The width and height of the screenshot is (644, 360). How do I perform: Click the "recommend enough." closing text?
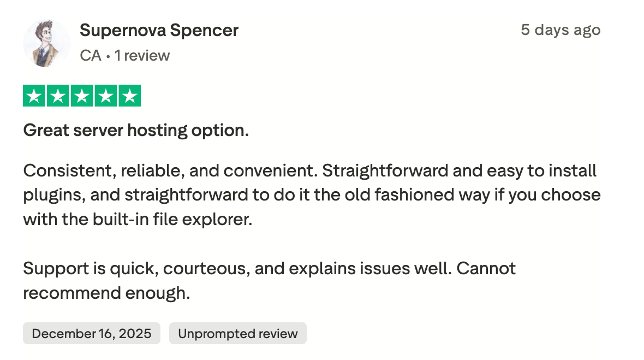[106, 293]
